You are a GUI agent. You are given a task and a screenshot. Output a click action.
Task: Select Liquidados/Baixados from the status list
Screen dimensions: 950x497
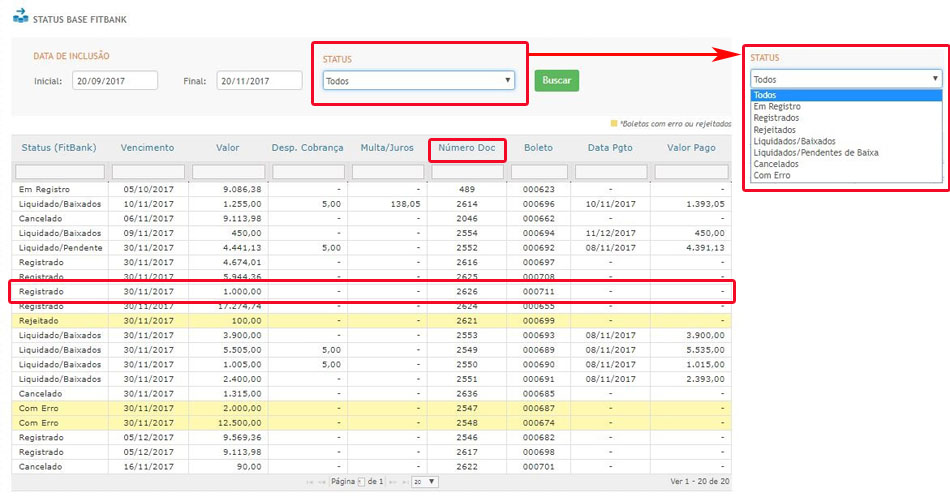coord(794,141)
